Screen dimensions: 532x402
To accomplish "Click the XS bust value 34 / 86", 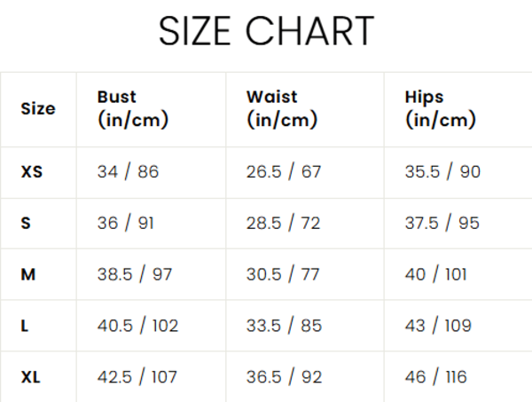I will coord(128,172).
